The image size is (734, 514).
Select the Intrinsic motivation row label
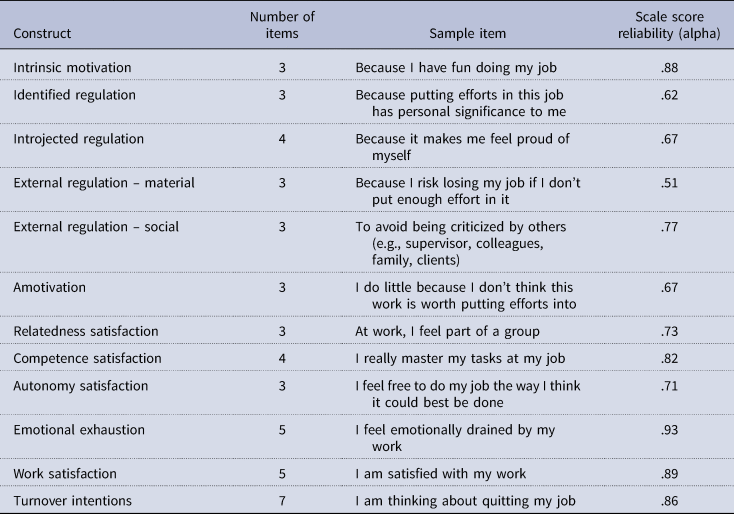click(71, 68)
